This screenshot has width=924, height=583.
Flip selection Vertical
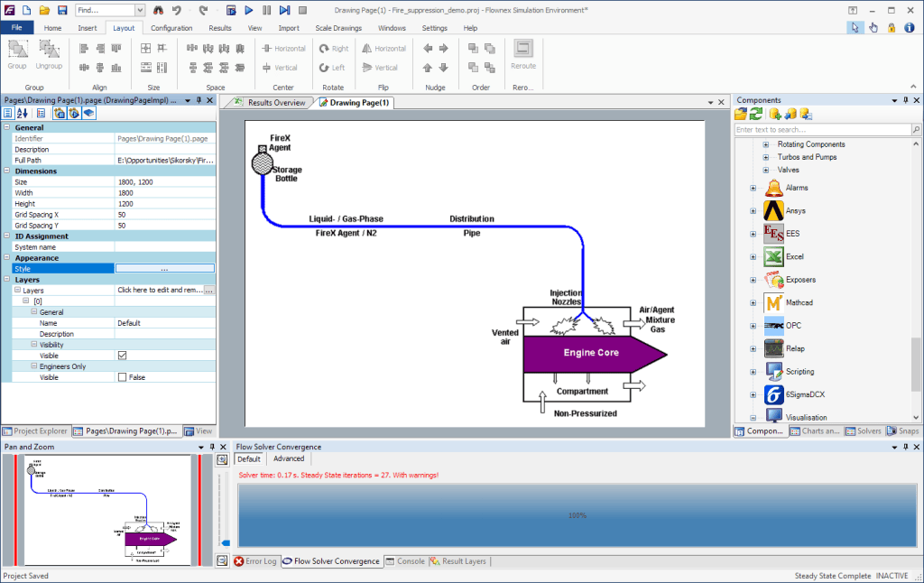click(x=380, y=68)
